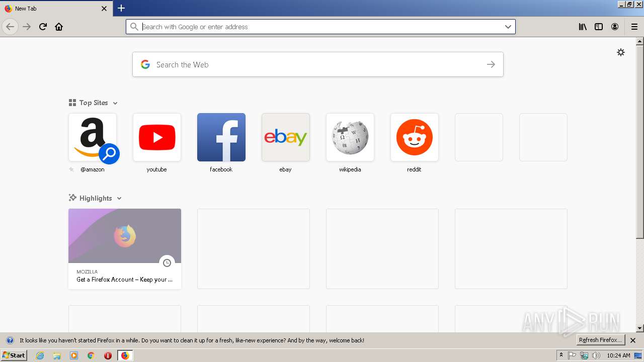The width and height of the screenshot is (644, 362).
Task: Open File Explorer from the taskbar
Action: pos(57,355)
